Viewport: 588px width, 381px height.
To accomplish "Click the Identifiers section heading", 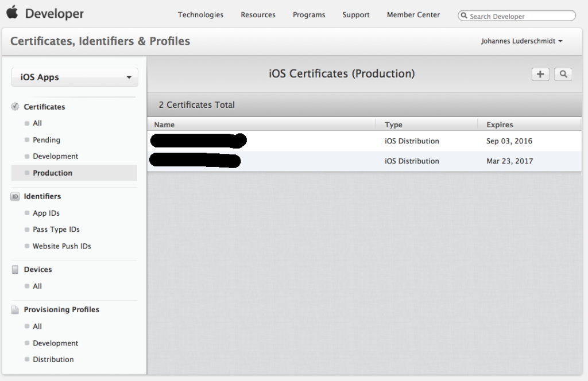I will coord(42,196).
